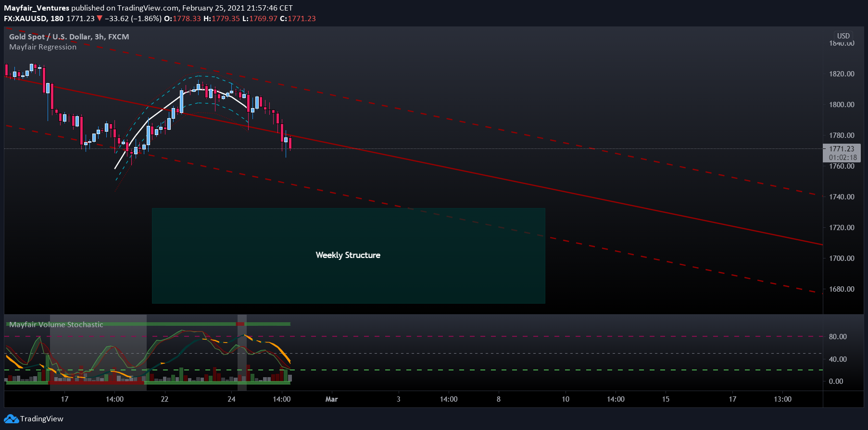Click the 1740.00 price axis label
This screenshot has height=430, width=868.
click(x=842, y=197)
